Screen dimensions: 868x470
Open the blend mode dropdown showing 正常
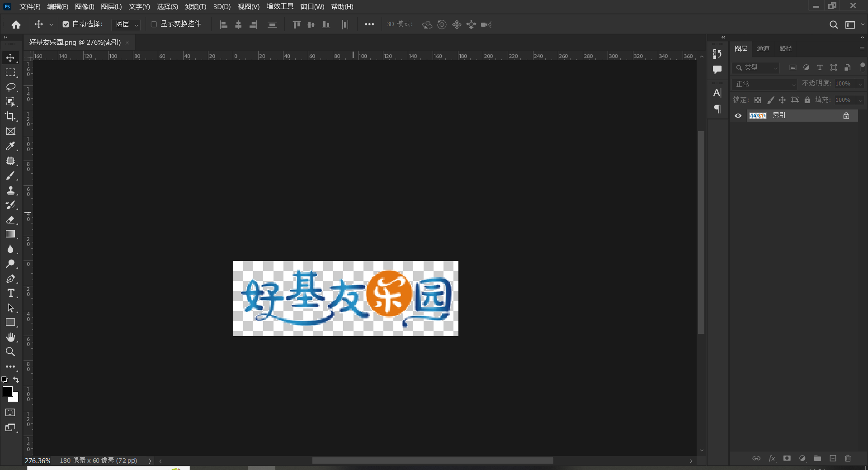pos(764,84)
